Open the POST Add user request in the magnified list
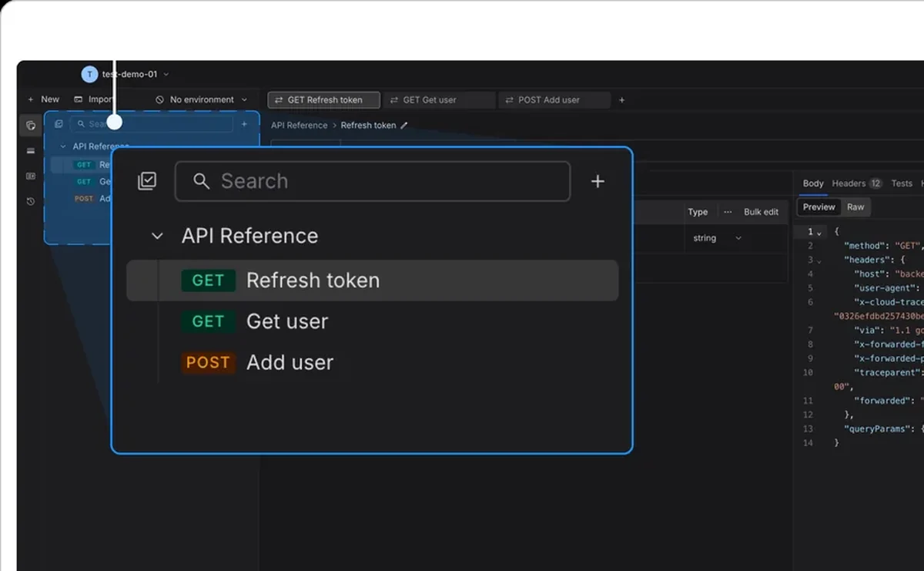Viewport: 924px width, 571px height. 373,362
